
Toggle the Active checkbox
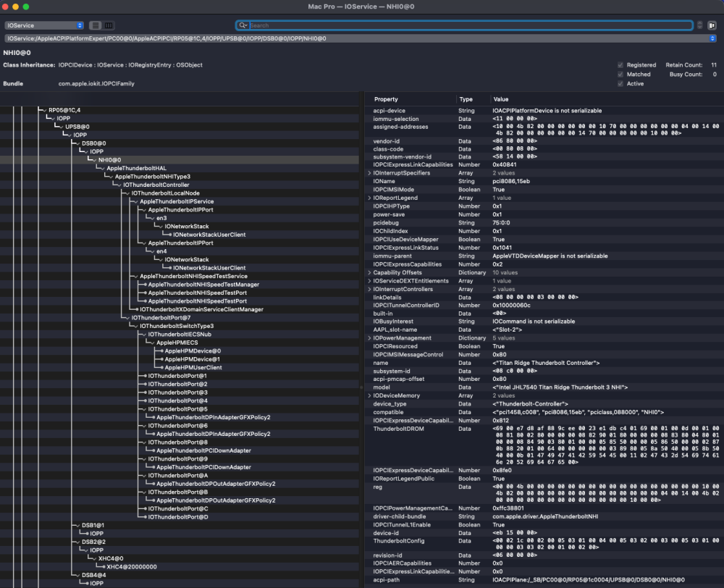click(620, 83)
